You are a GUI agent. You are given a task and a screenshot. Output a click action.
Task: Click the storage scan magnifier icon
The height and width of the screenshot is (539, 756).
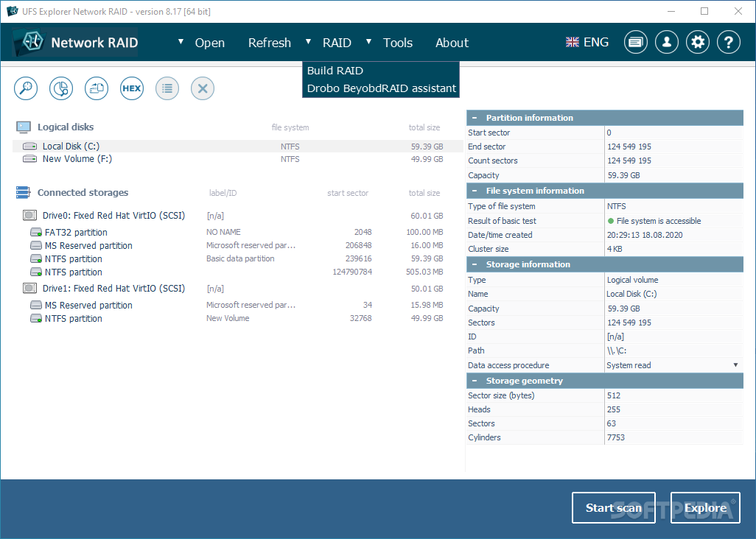coord(26,88)
